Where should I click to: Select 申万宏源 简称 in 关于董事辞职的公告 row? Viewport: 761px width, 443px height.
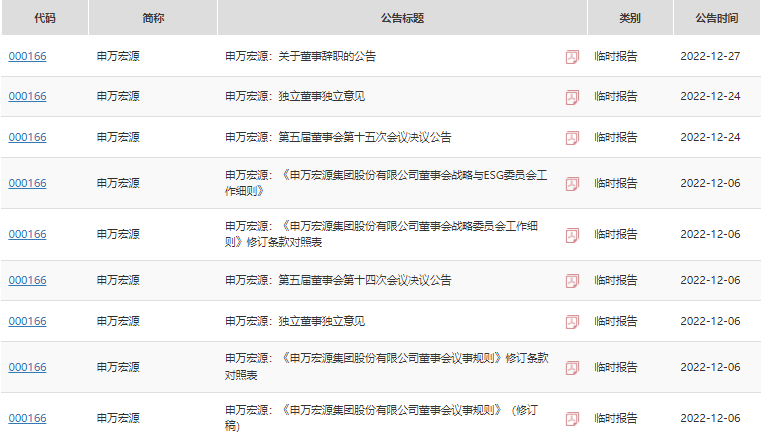pyautogui.click(x=118, y=56)
